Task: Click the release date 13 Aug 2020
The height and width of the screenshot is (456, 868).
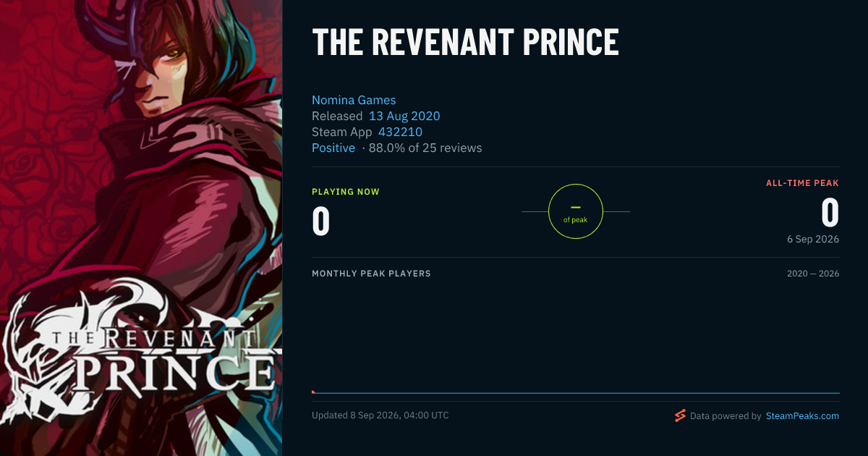Action: (x=404, y=116)
